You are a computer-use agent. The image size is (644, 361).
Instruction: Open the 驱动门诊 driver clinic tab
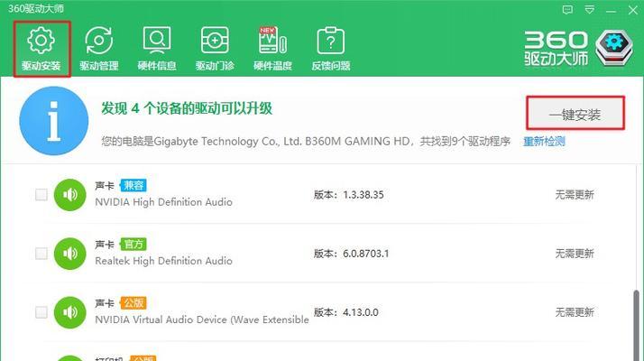coord(215,49)
